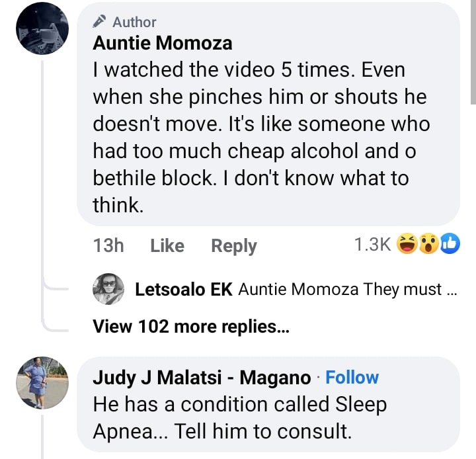Image resolution: width=476 pixels, height=459 pixels.
Task: Open Auntie Momoza's profile name link
Action: pyautogui.click(x=162, y=44)
